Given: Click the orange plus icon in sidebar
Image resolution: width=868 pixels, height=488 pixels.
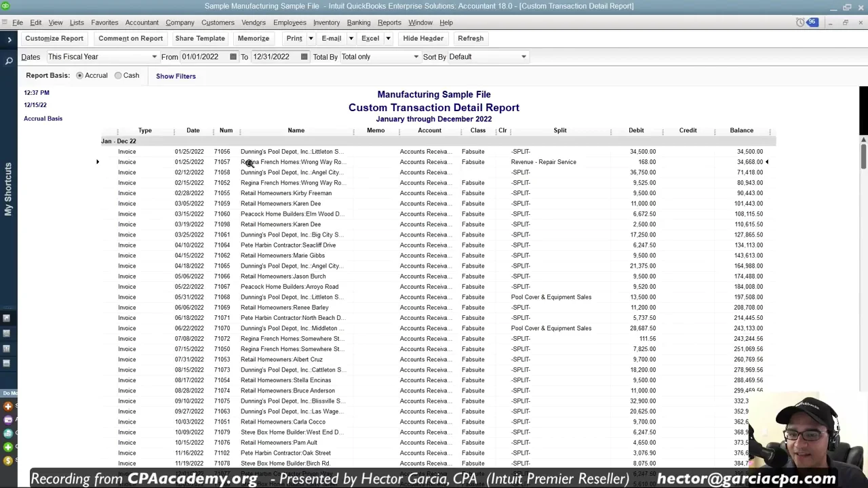Looking at the screenshot, I should (x=8, y=407).
